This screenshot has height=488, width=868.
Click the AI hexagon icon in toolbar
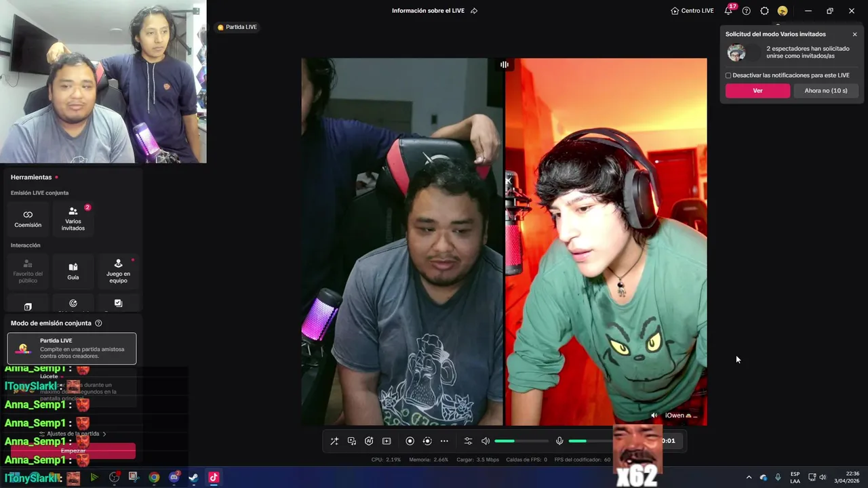369,441
